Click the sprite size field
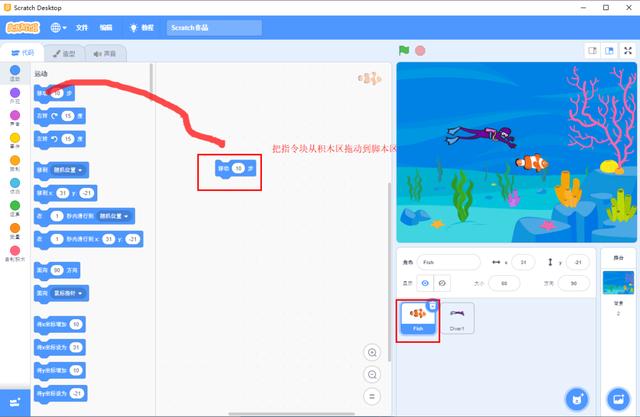The height and width of the screenshot is (417, 640). tap(504, 283)
